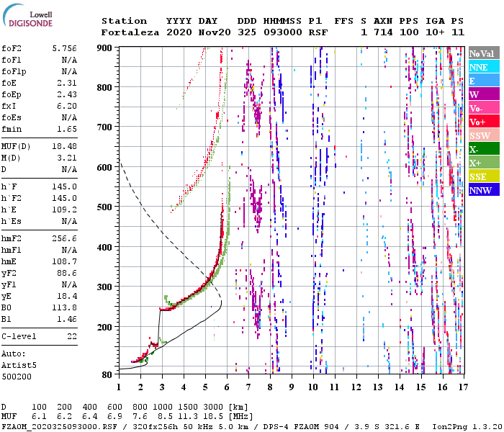Click the Artist5 auto-scaling label
This screenshot has height=432, width=504.
click(x=19, y=366)
